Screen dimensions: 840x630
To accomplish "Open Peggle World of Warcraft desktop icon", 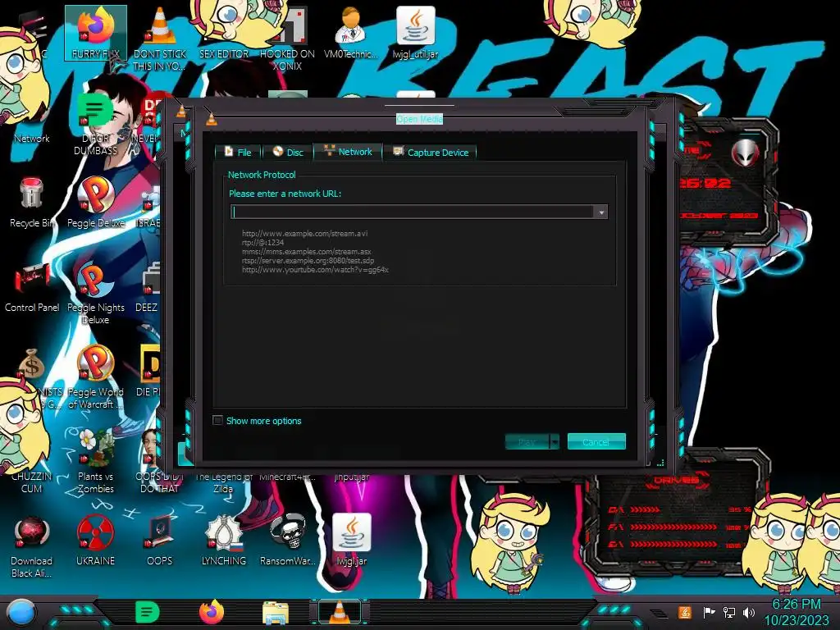I will tap(95, 377).
